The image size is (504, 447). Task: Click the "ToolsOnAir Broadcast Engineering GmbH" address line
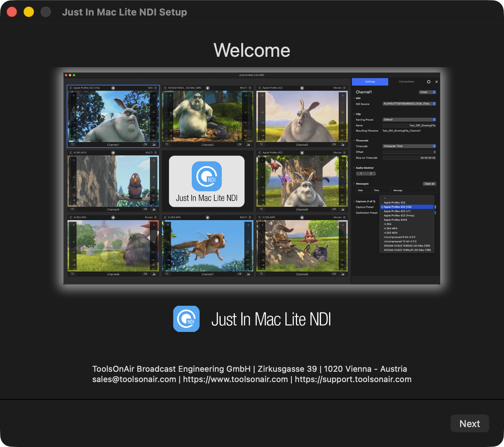coord(250,369)
